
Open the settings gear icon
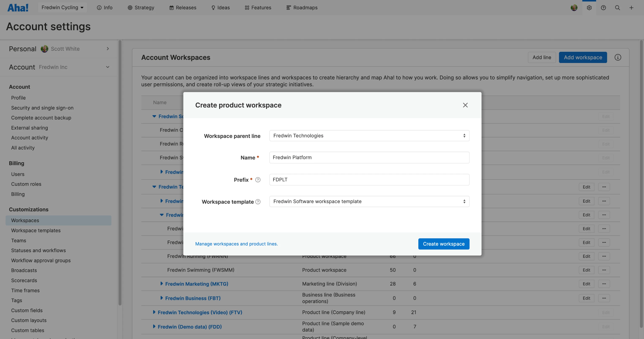coord(589,7)
